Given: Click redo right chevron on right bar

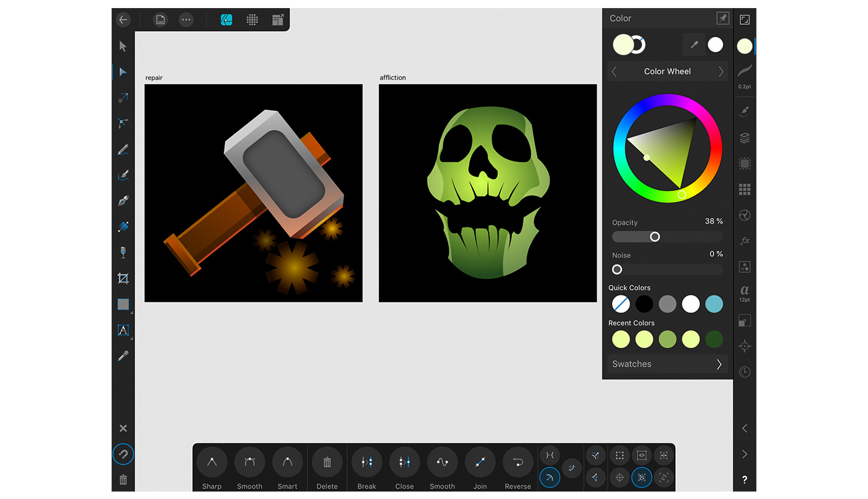Looking at the screenshot, I should (745, 454).
